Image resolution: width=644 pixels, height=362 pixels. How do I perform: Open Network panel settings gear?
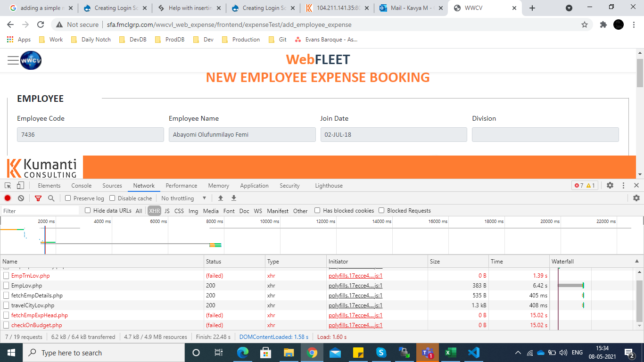point(636,198)
